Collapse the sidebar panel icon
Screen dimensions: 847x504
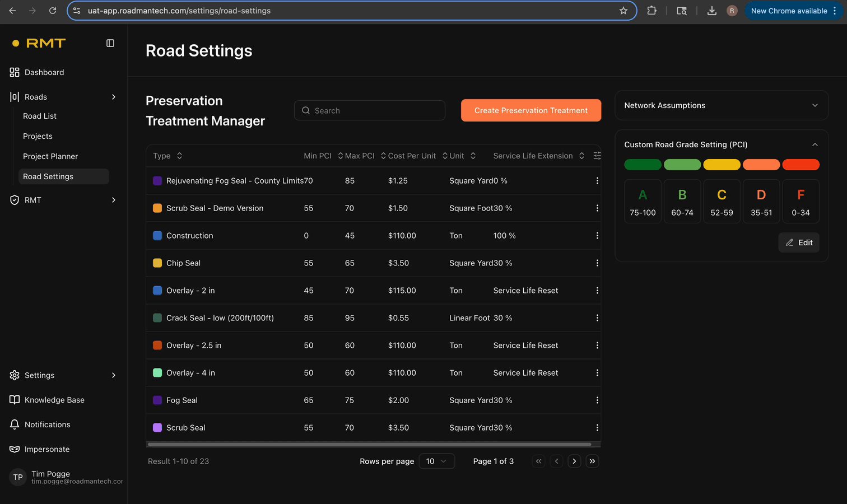pos(110,43)
